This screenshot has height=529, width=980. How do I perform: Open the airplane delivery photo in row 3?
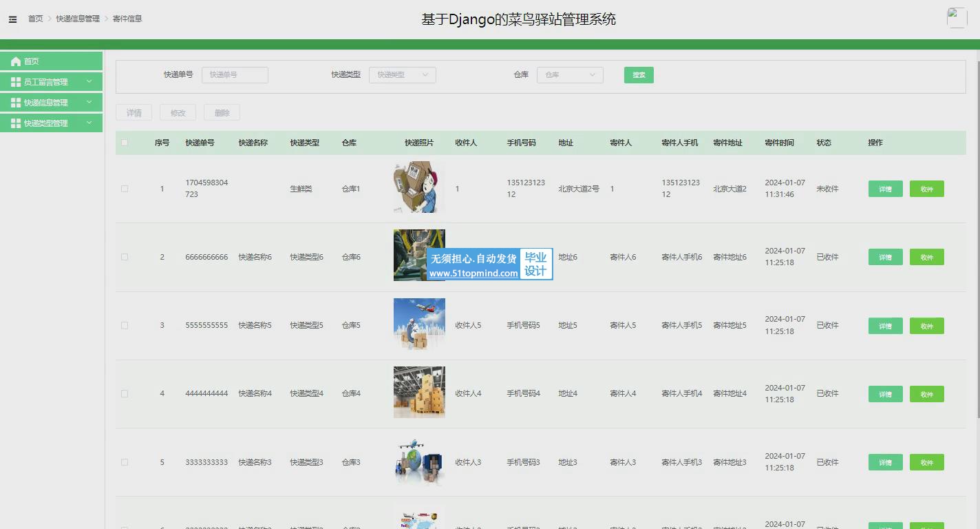(419, 324)
